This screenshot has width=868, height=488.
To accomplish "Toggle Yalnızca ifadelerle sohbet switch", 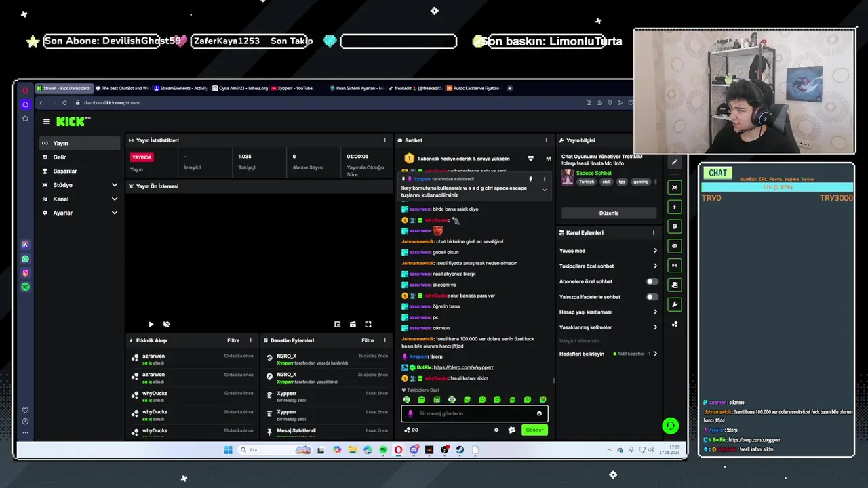I will click(x=652, y=297).
